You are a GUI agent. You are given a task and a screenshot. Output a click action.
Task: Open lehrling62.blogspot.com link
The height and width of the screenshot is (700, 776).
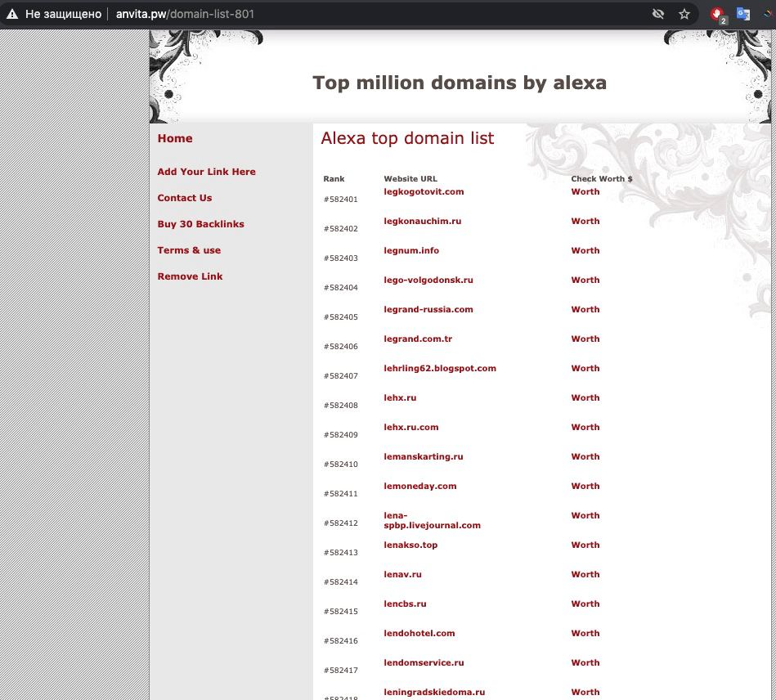(x=439, y=368)
